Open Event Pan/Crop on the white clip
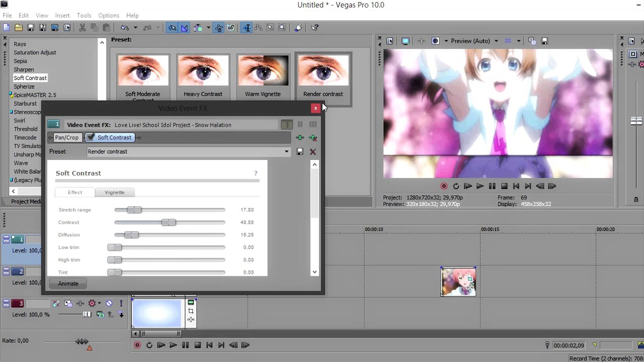 point(191,311)
